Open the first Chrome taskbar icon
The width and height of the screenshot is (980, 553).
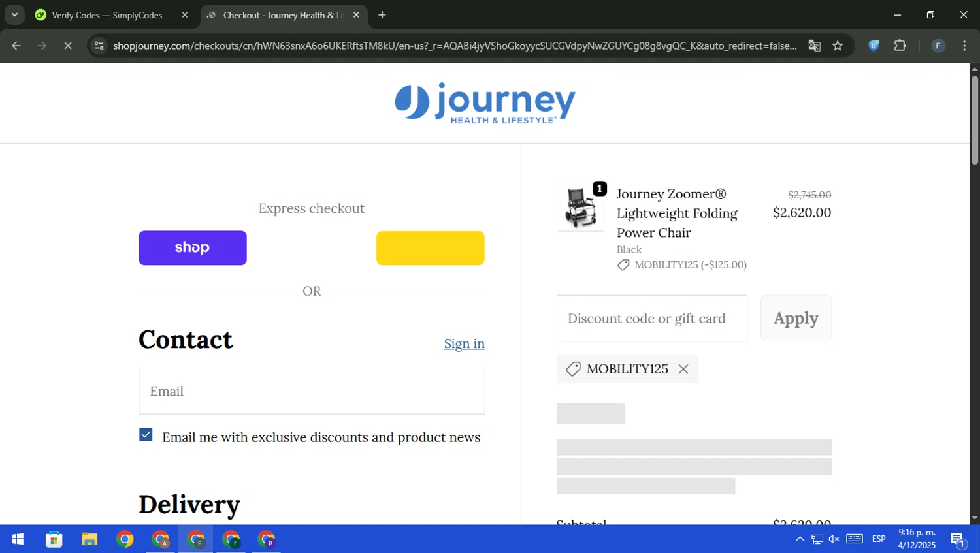point(125,539)
